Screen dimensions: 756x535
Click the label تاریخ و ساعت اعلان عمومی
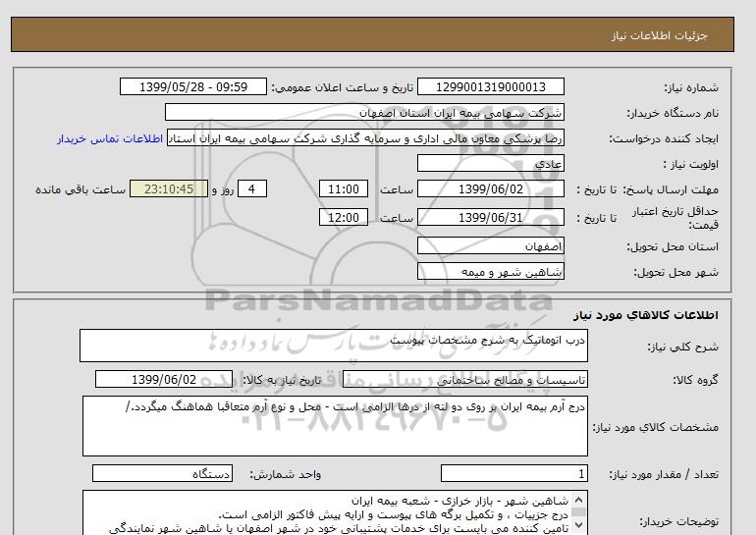(x=343, y=87)
